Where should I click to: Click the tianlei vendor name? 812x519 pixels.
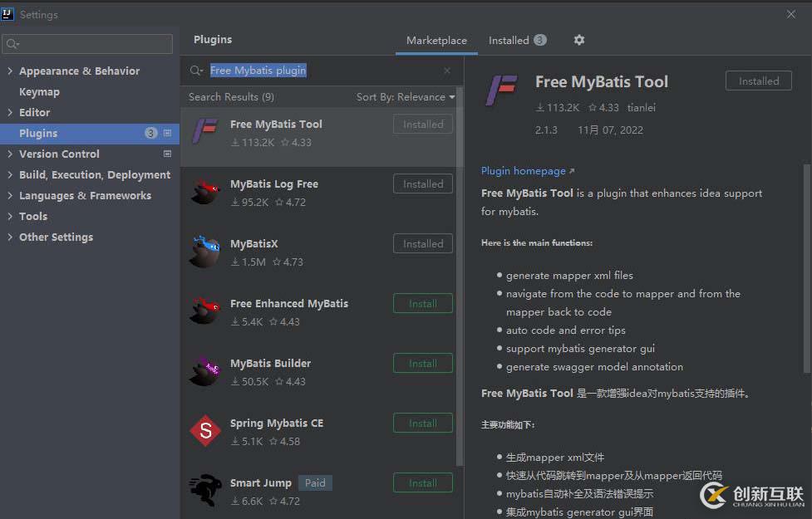point(641,108)
